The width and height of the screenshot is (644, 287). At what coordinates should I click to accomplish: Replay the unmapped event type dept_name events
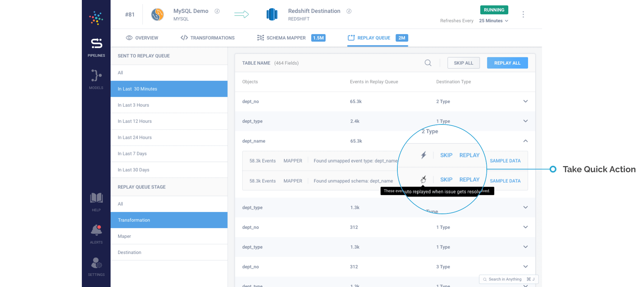[x=469, y=155]
